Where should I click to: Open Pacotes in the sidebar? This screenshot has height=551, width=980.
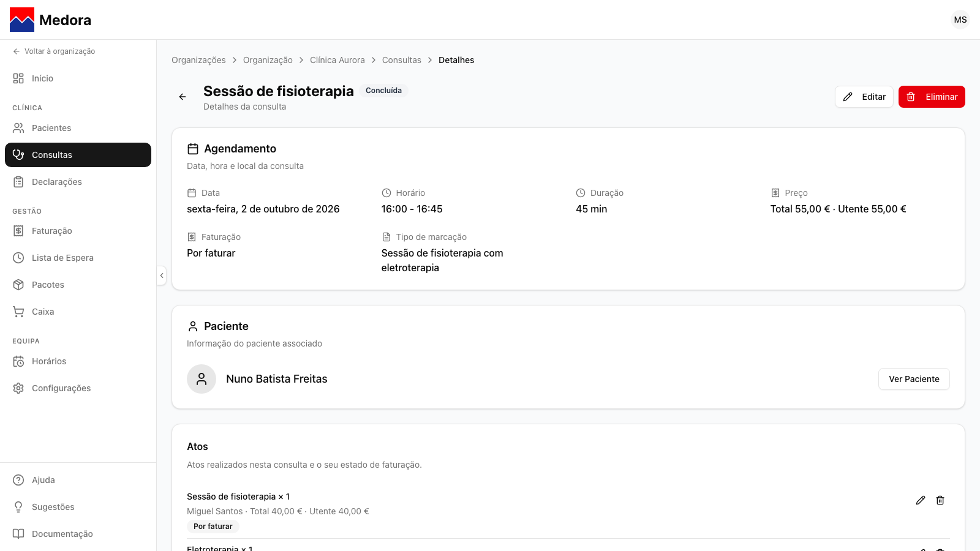(78, 285)
